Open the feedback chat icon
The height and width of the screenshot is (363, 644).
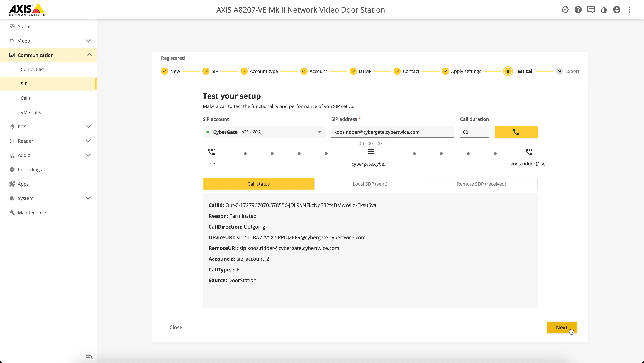(x=591, y=10)
